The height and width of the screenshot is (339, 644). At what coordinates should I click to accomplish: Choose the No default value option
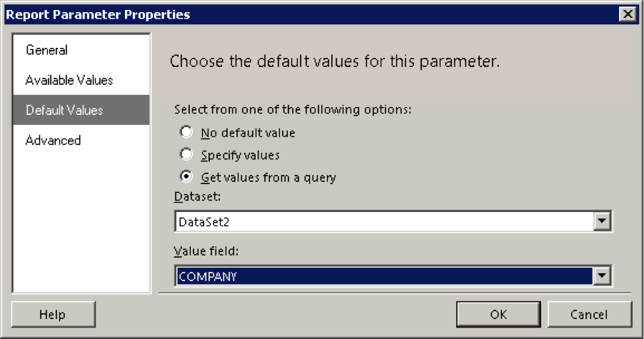(x=186, y=132)
